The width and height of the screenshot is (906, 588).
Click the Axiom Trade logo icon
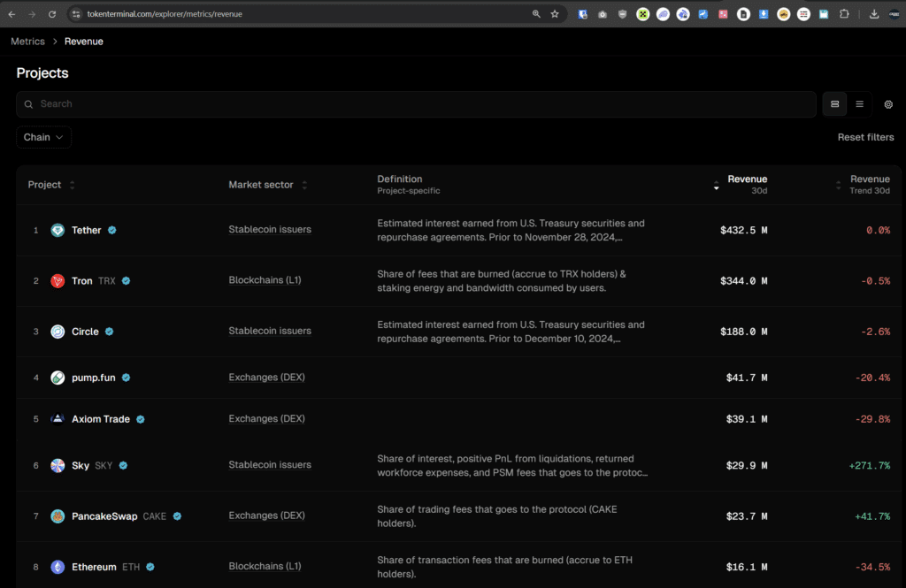(x=58, y=419)
